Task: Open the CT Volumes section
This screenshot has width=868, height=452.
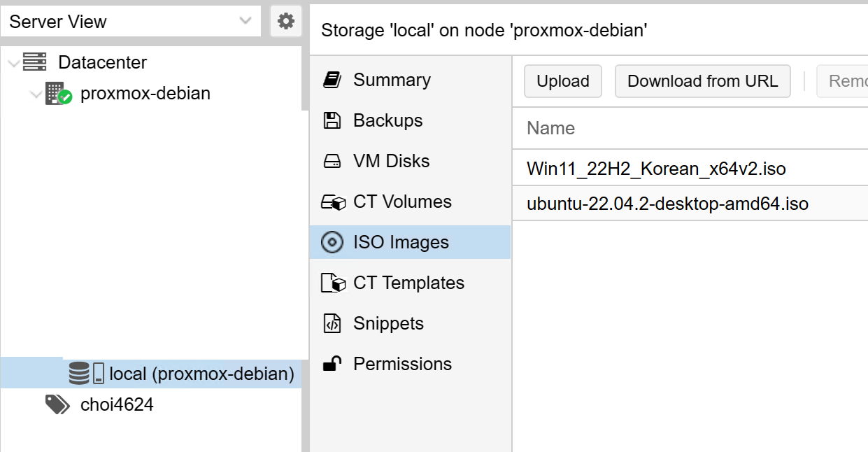Action: point(402,202)
